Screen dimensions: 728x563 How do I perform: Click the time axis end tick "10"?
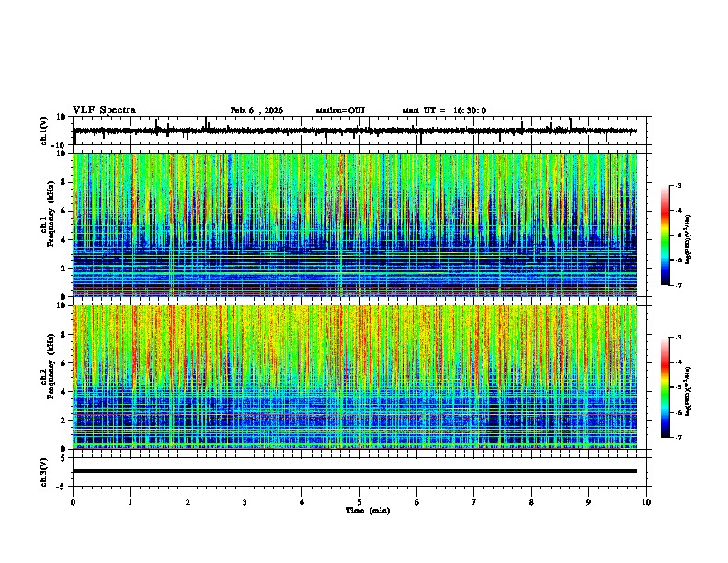pyautogui.click(x=646, y=502)
